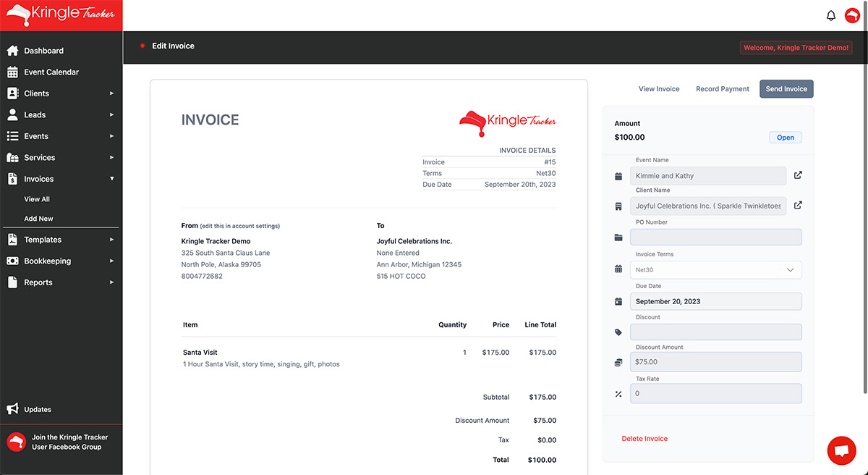
Task: Click the Leads person icon
Action: coord(12,114)
